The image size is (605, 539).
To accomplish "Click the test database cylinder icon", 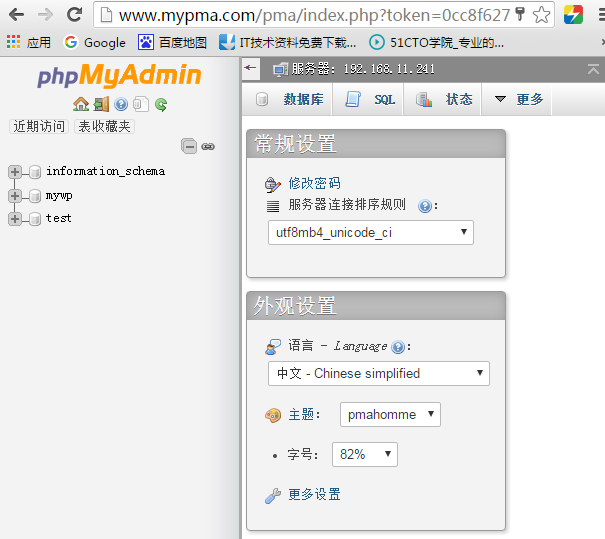I will coord(35,219).
